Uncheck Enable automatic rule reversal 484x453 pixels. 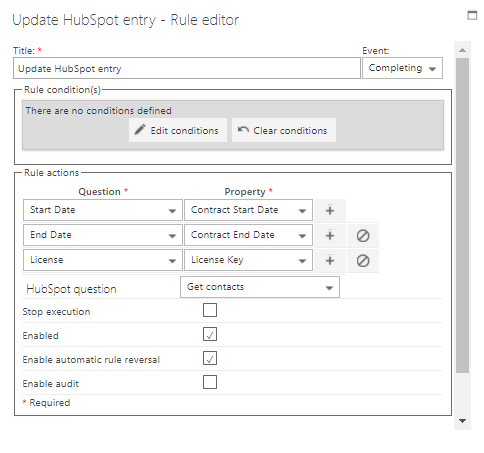click(210, 358)
